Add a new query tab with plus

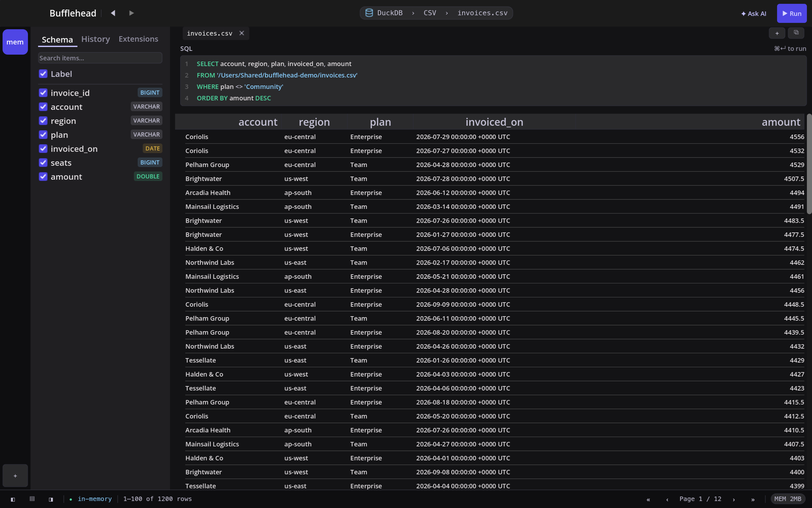(x=777, y=33)
